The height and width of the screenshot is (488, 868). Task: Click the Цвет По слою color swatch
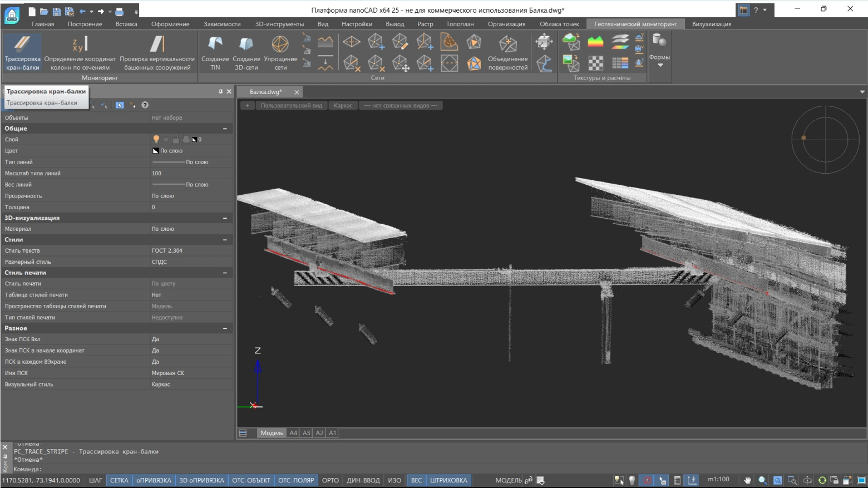[x=156, y=151]
